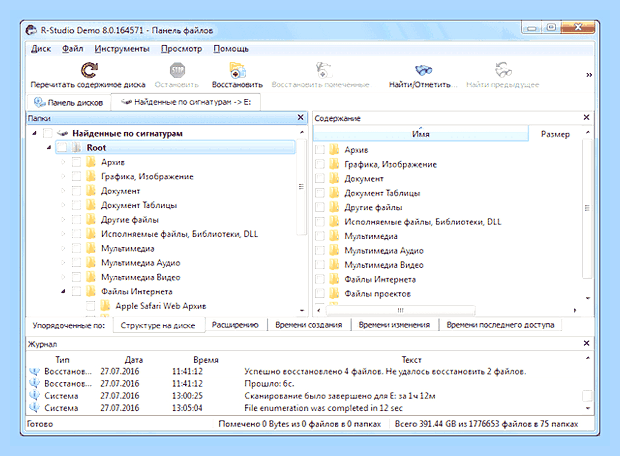
Task: Sort by Расширению
Action: tap(235, 325)
